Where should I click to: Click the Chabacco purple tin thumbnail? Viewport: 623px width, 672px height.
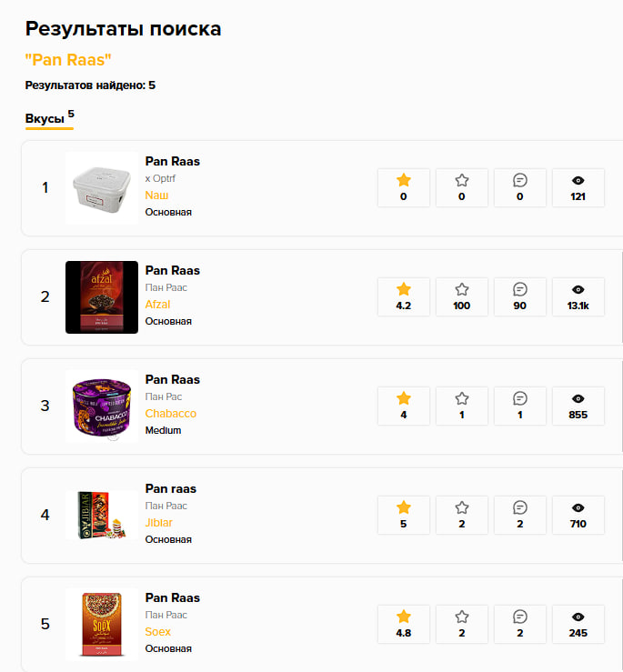102,406
